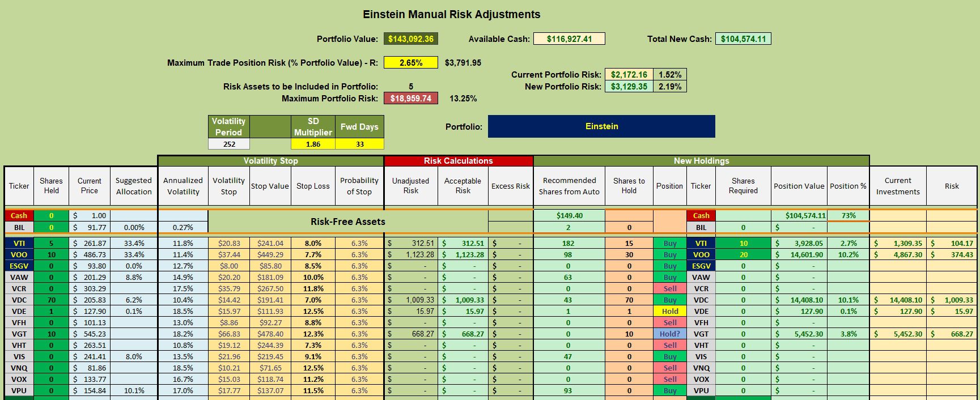This screenshot has height=400, width=980.
Task: Click the Sell position cell for VCR
Action: pyautogui.click(x=670, y=288)
